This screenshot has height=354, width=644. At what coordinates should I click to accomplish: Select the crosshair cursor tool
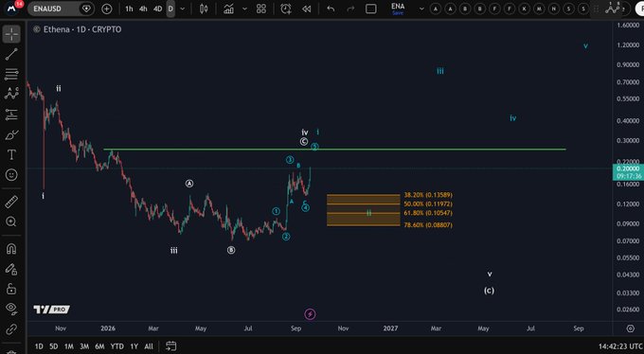[11, 34]
